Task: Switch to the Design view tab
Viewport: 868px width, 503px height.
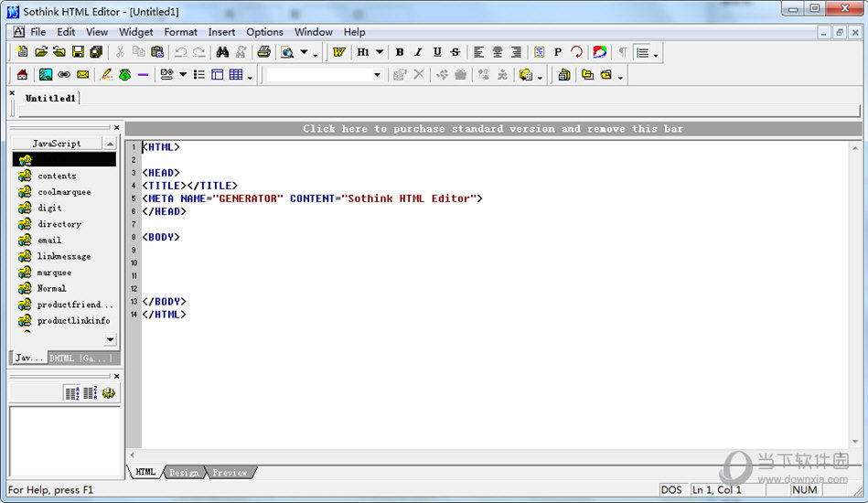Action: [x=184, y=473]
